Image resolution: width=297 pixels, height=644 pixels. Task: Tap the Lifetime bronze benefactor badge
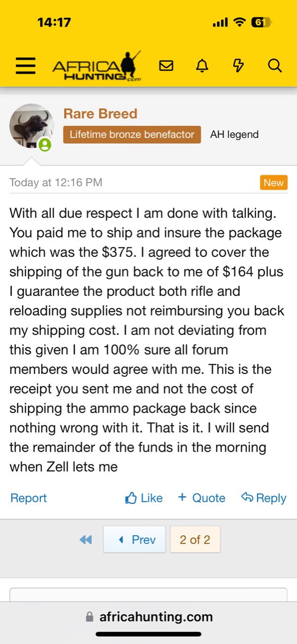132,134
